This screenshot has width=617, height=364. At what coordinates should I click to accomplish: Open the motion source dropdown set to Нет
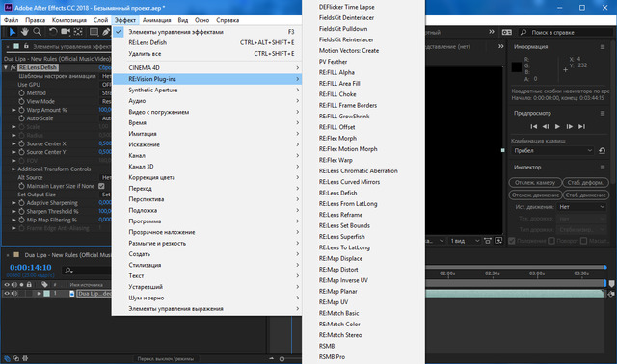tap(581, 207)
